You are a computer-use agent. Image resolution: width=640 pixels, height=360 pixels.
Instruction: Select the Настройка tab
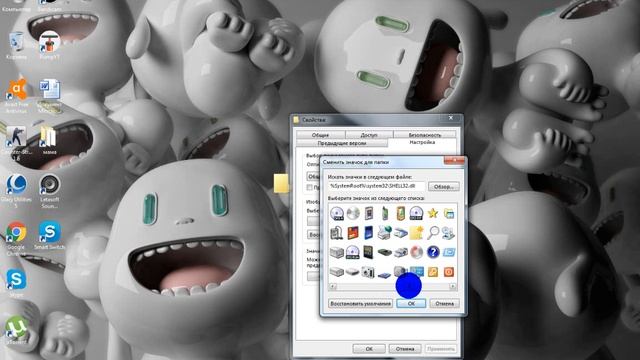point(422,142)
